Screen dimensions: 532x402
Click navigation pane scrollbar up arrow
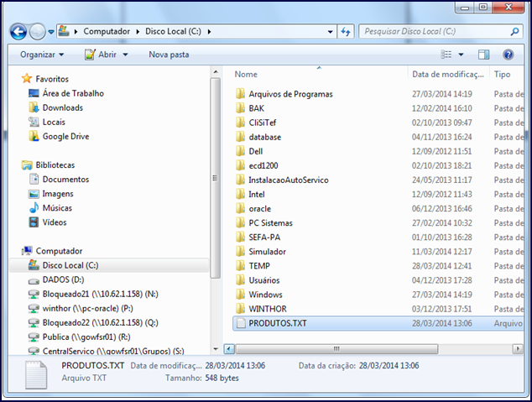point(216,71)
